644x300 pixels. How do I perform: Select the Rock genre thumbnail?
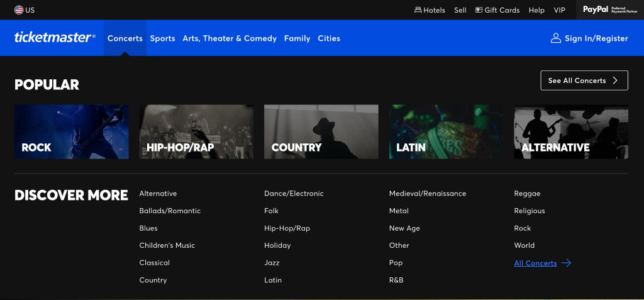click(x=72, y=132)
